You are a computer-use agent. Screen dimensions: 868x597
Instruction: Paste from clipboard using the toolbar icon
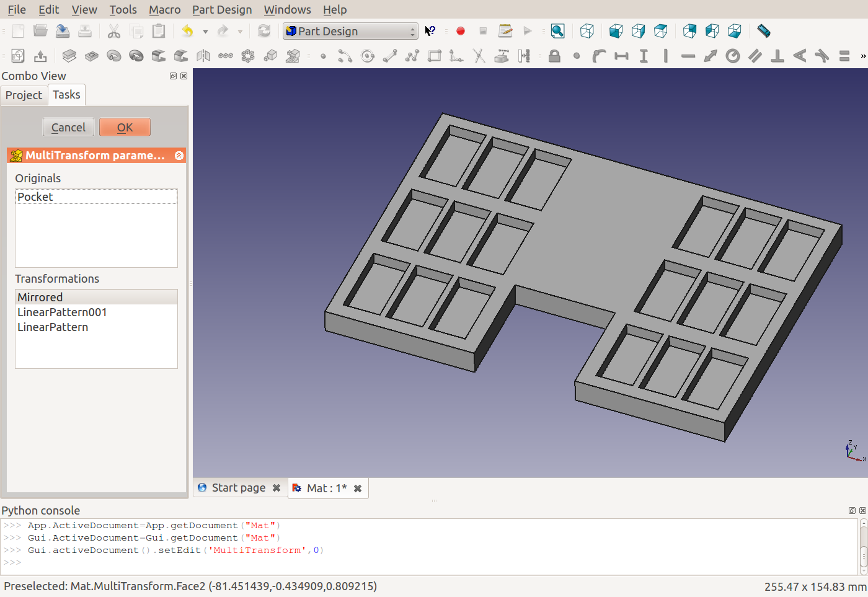(x=159, y=31)
